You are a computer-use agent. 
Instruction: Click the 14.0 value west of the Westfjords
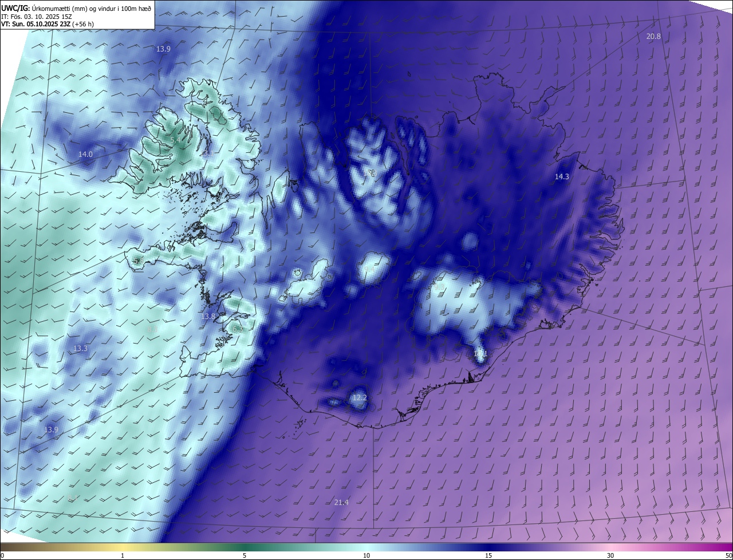click(85, 155)
